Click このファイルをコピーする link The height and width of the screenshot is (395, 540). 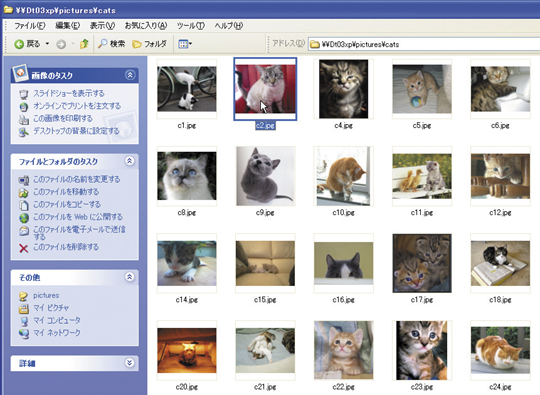(x=67, y=205)
